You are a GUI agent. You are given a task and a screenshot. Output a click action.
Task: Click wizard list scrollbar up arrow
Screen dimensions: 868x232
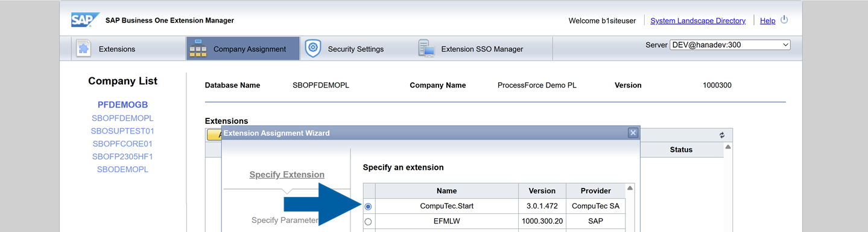[x=630, y=188]
